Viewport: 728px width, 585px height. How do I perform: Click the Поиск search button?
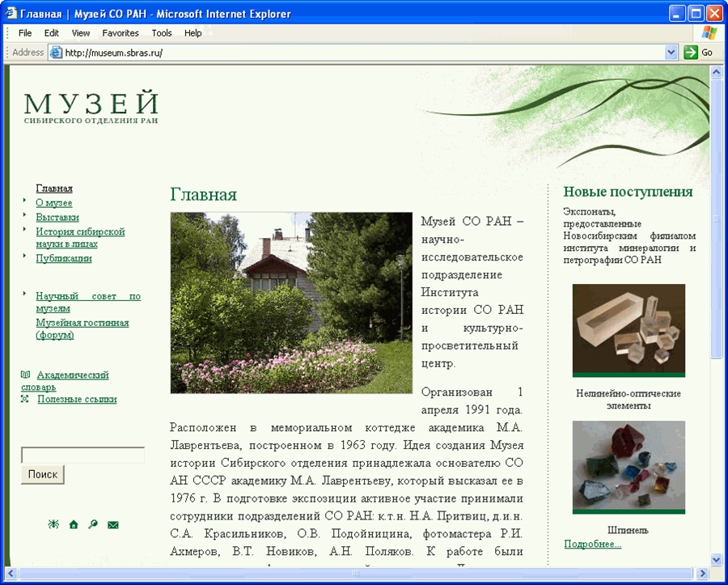pos(43,474)
